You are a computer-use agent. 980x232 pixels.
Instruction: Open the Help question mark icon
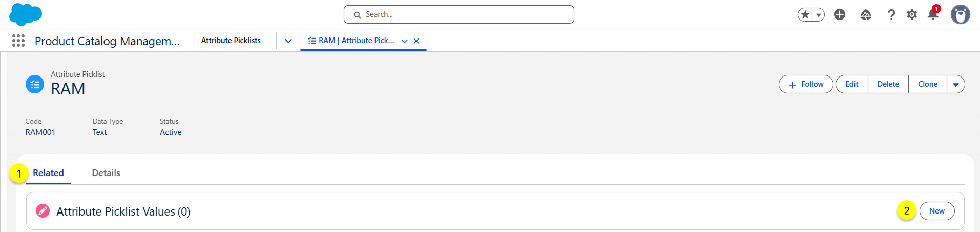click(891, 14)
